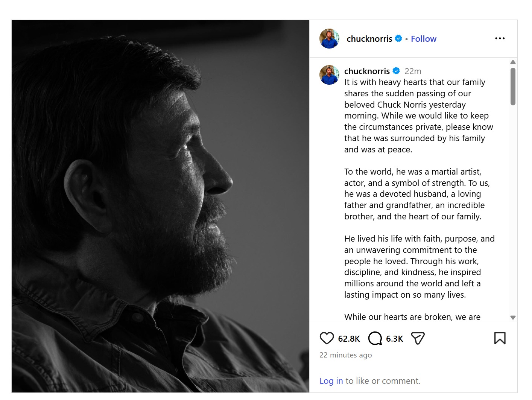
Task: Open the three-dot more options menu
Action: [500, 38]
